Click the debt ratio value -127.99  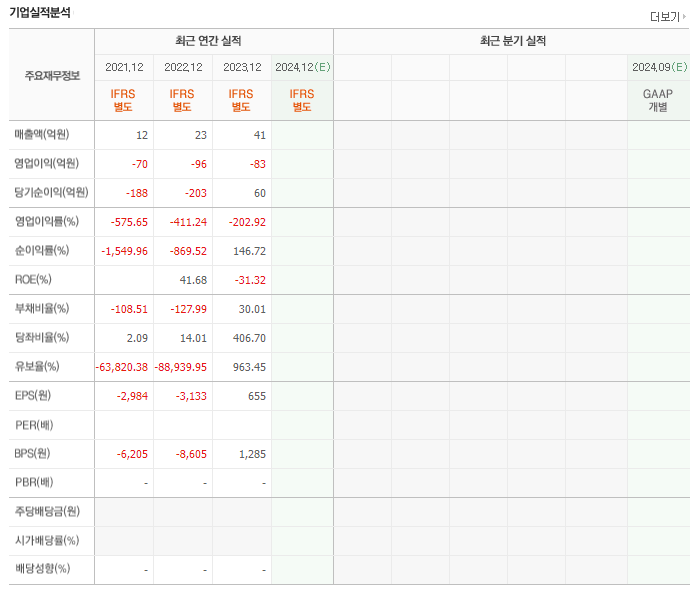point(189,309)
